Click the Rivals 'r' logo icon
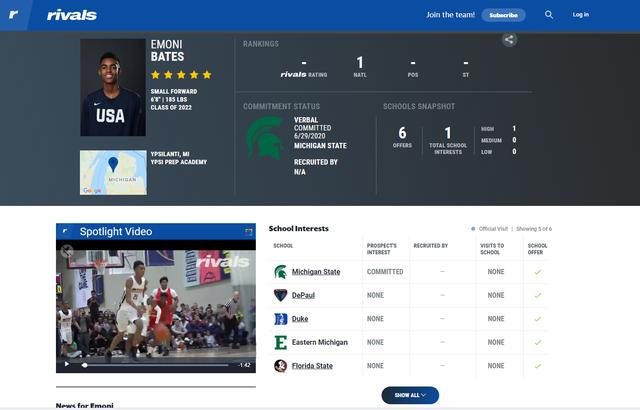Image resolution: width=640 pixels, height=410 pixels. coord(13,15)
